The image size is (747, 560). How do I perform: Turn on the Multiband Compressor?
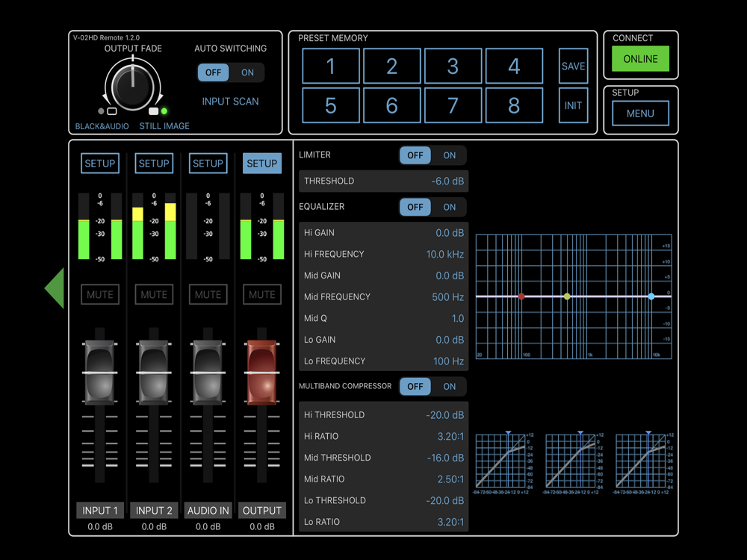click(449, 386)
